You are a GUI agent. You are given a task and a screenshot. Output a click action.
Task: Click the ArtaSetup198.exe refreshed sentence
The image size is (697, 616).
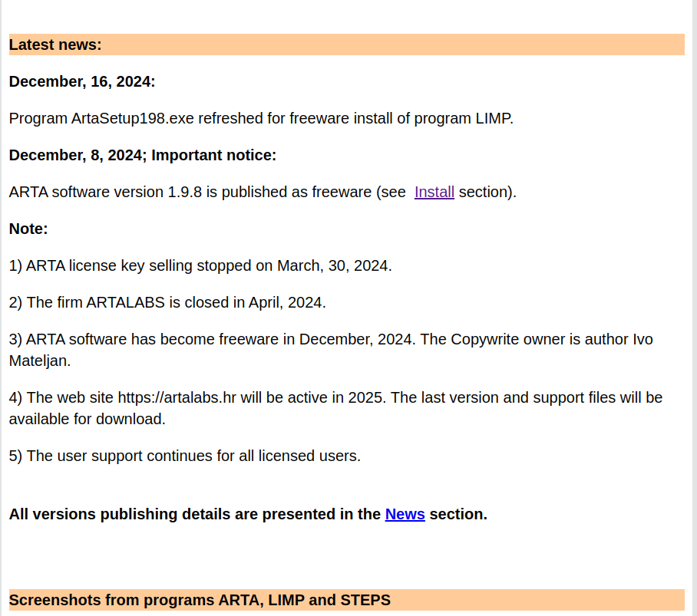[261, 118]
